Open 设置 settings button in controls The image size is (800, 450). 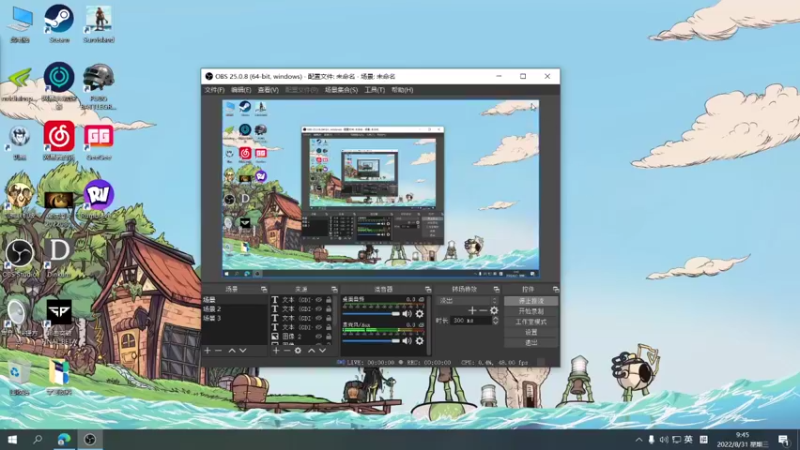tap(531, 332)
